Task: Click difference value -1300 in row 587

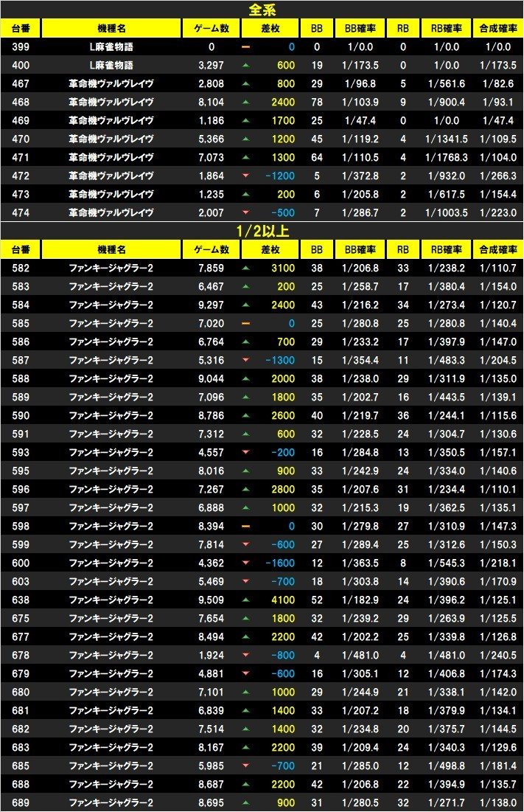Action: pyautogui.click(x=280, y=361)
